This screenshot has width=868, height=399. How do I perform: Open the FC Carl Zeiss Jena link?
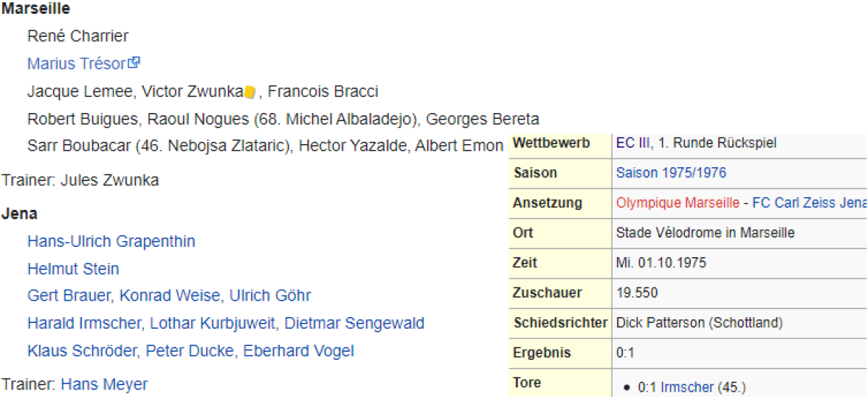pos(809,203)
